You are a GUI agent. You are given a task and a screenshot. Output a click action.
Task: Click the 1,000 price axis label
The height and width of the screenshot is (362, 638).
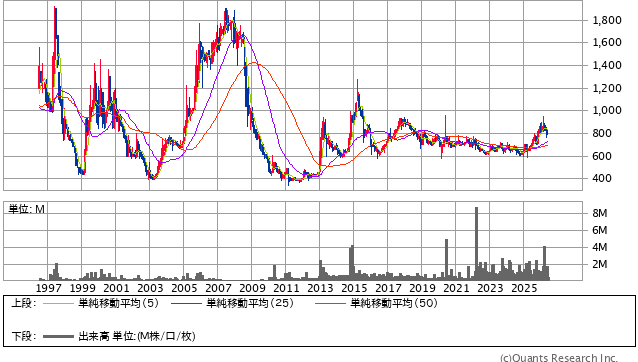[x=607, y=111]
